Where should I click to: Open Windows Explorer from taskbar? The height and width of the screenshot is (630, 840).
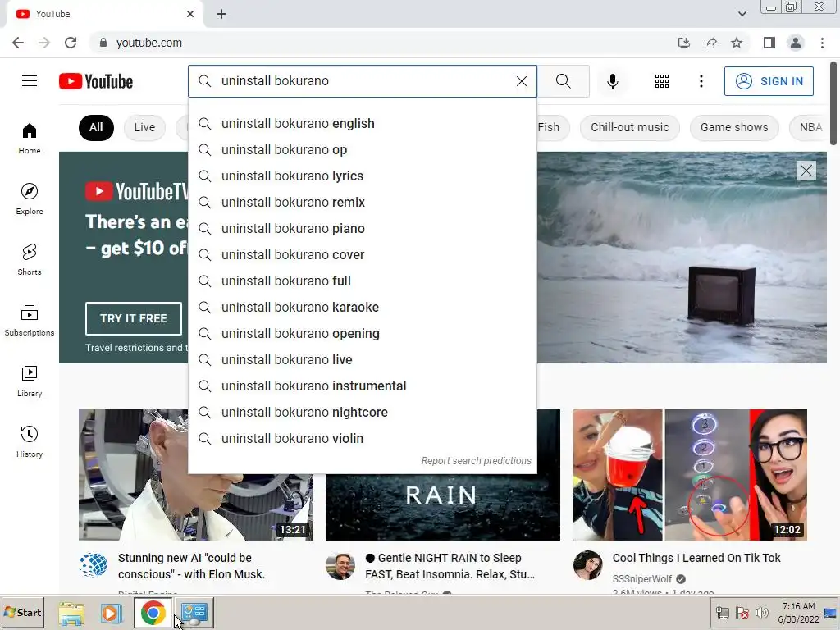point(71,613)
